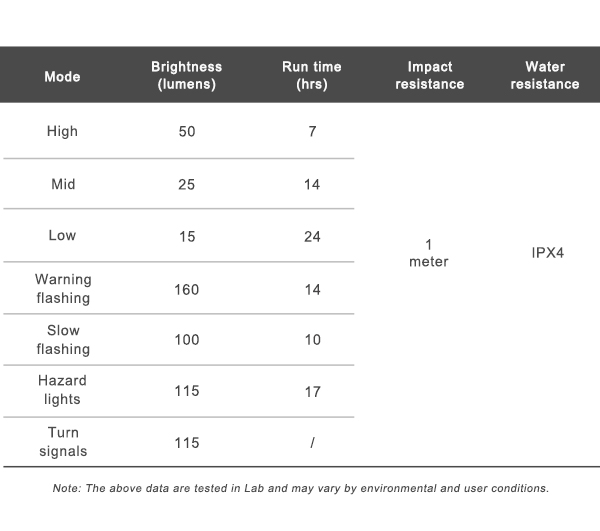Select the High mode row label

pyautogui.click(x=62, y=131)
